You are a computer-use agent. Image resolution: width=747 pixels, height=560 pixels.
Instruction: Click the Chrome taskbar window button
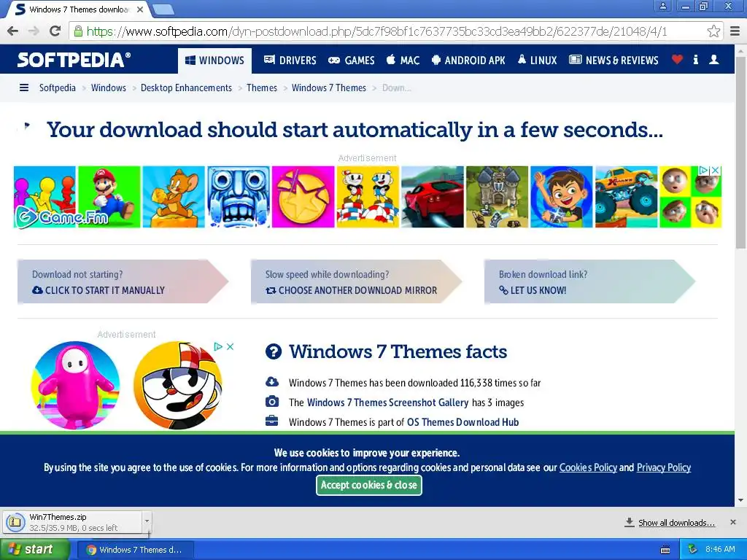click(134, 550)
